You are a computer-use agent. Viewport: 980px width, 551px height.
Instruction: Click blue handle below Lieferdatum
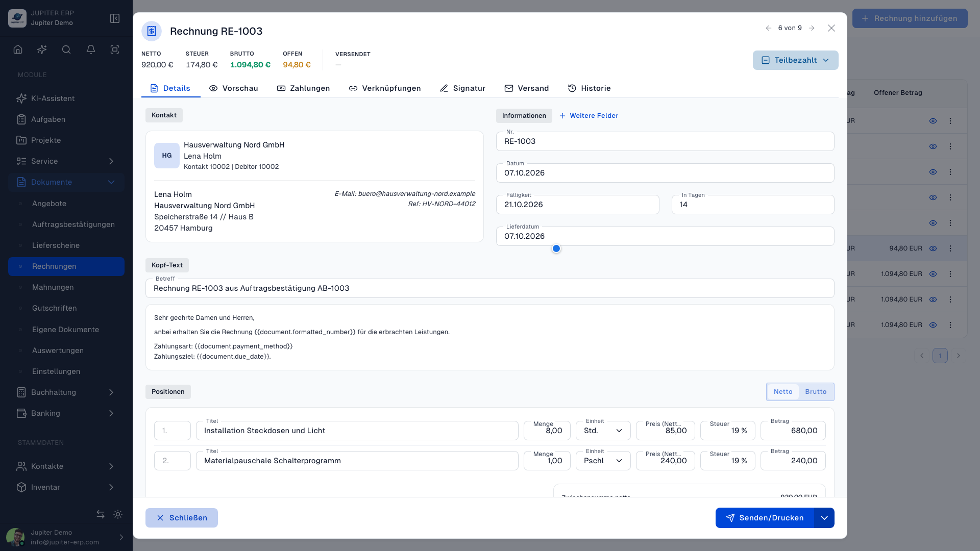[556, 248]
